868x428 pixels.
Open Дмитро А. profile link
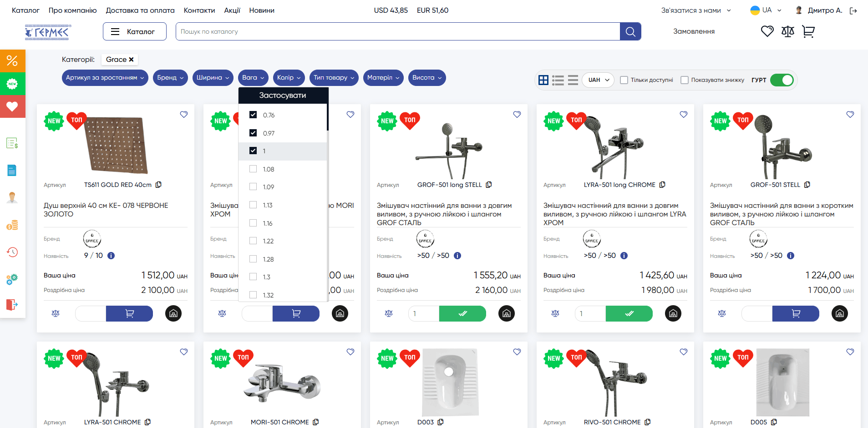(x=825, y=10)
